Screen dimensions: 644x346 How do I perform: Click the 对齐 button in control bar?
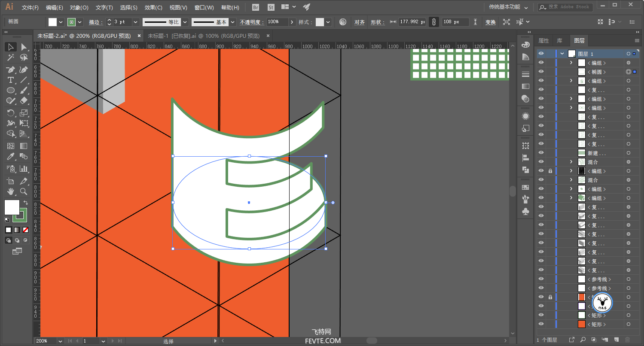(x=360, y=22)
